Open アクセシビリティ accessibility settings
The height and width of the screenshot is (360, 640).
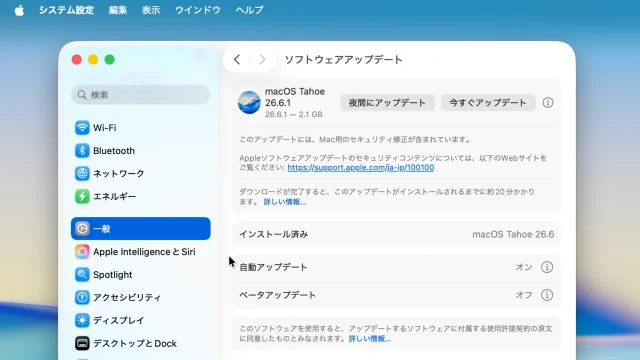140,298
